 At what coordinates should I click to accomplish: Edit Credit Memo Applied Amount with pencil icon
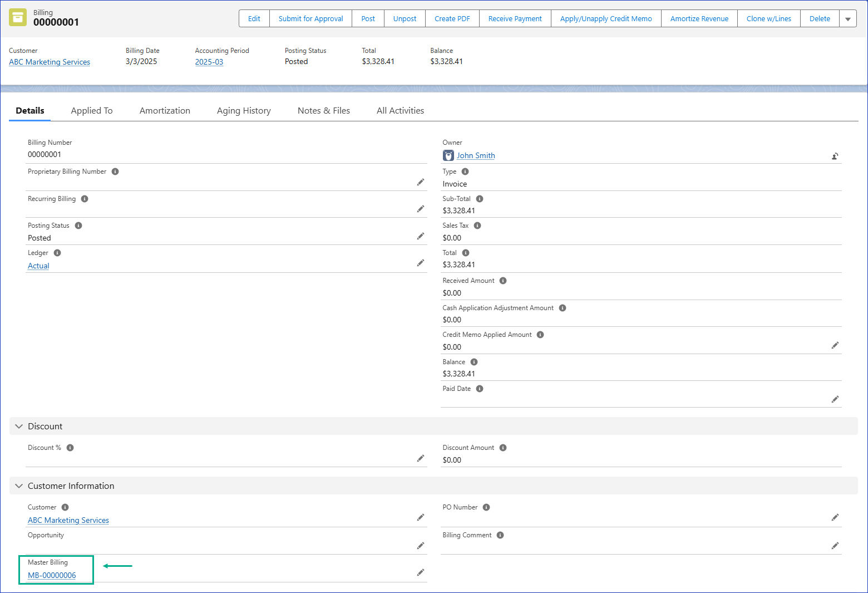(x=835, y=345)
